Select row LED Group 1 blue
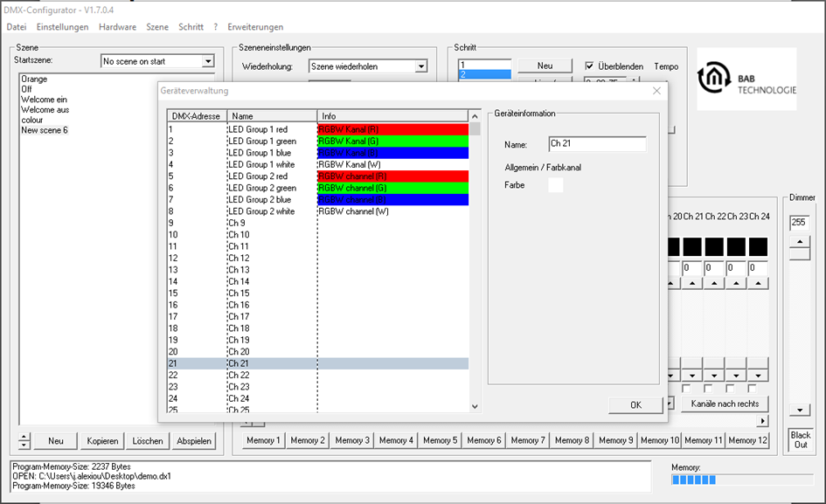 click(317, 153)
